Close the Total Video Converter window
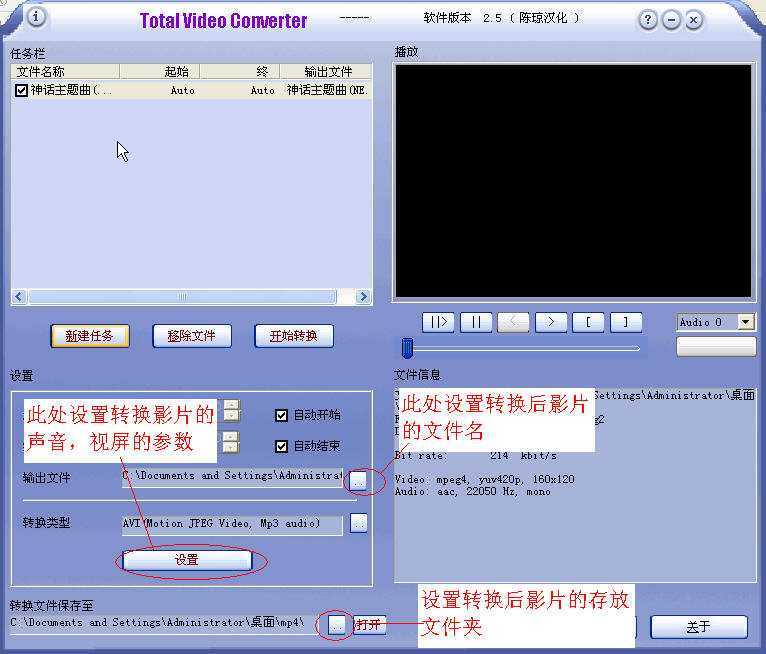Viewport: 766px width, 654px height. coord(694,20)
